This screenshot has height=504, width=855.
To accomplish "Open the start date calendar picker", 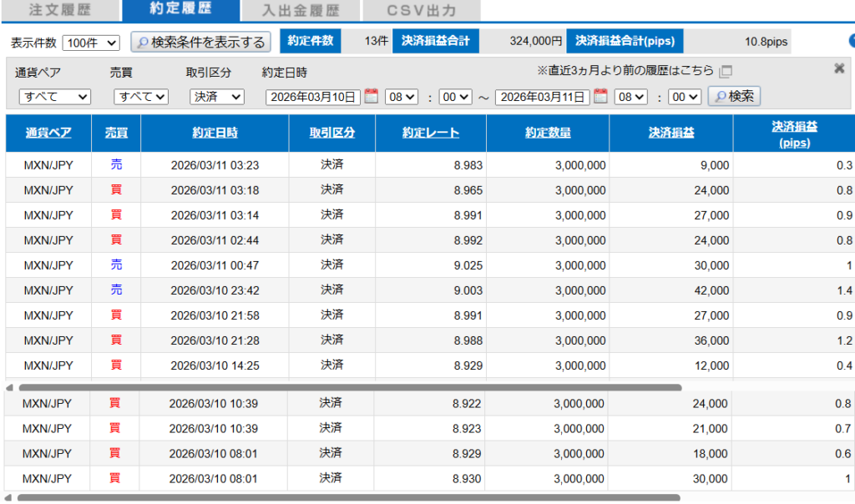I will pyautogui.click(x=372, y=97).
